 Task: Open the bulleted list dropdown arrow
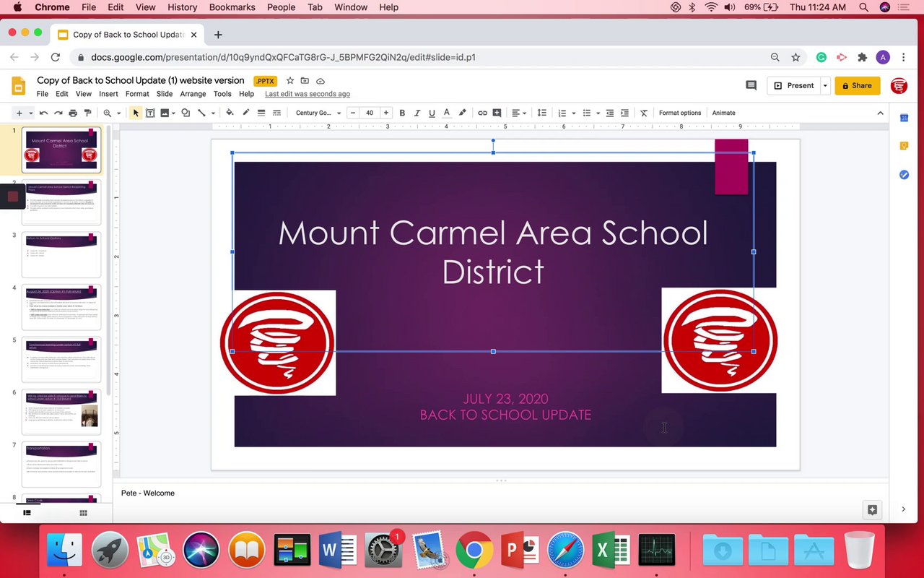point(598,113)
